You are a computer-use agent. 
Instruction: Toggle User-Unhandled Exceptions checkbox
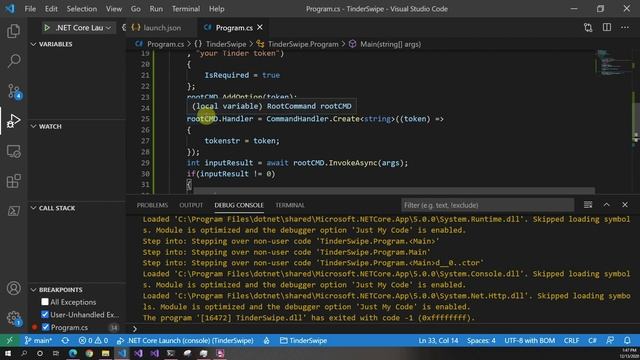click(x=45, y=315)
